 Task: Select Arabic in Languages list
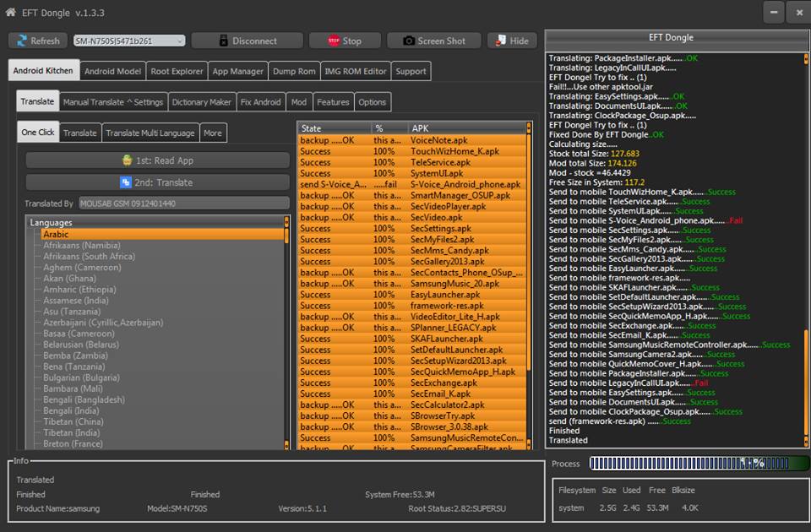[x=162, y=234]
